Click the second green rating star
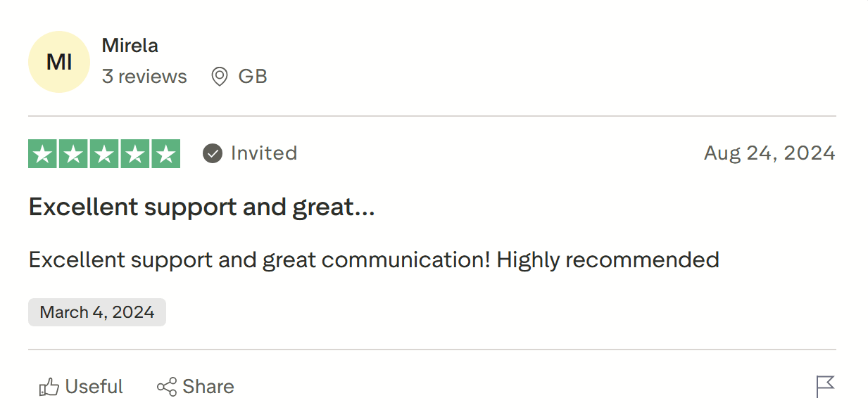 coord(74,154)
